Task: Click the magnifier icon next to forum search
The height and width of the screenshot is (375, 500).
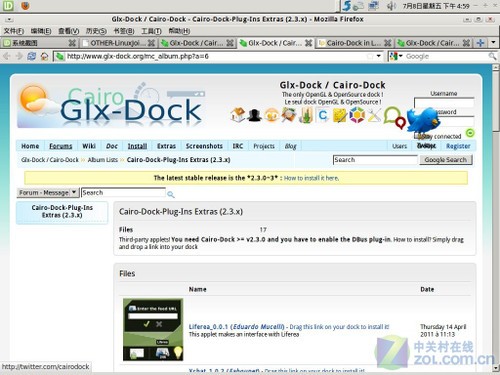Action: 171,194
